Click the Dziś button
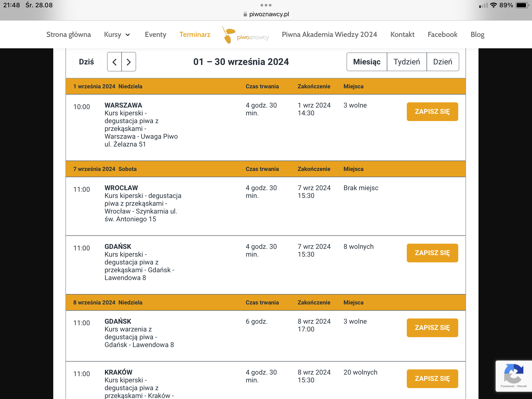This screenshot has width=532, height=399. click(86, 62)
